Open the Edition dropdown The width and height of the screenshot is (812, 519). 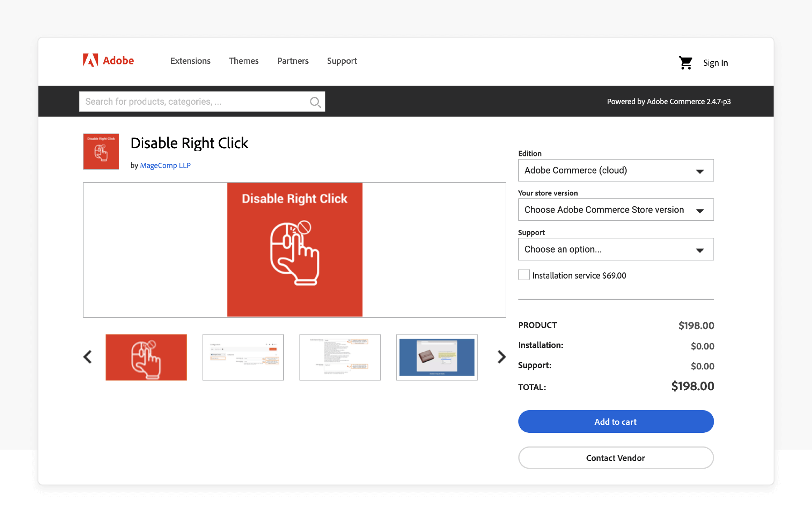616,170
